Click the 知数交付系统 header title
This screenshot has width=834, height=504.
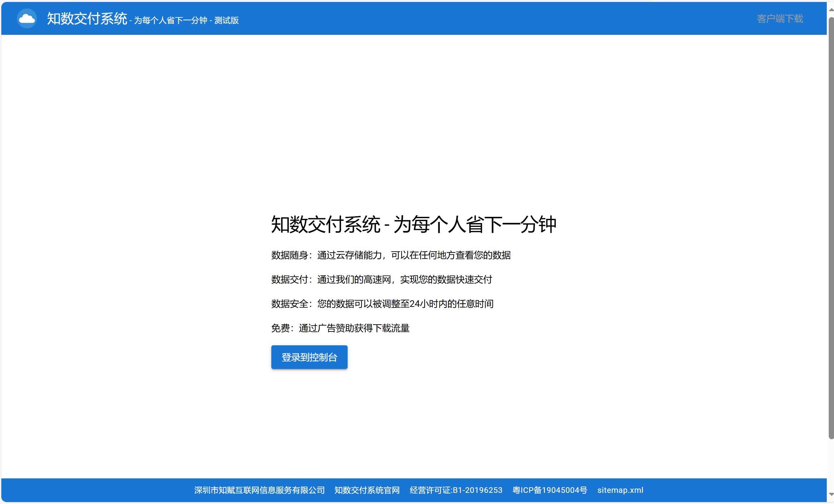pos(86,19)
